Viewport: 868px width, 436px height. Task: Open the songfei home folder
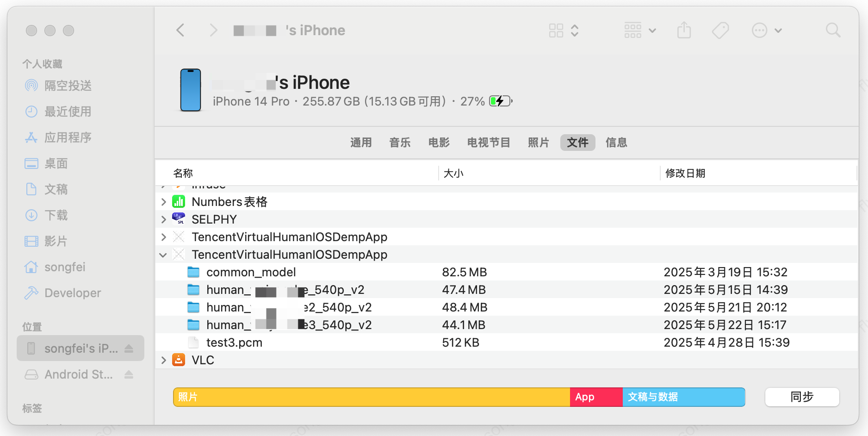[55, 267]
